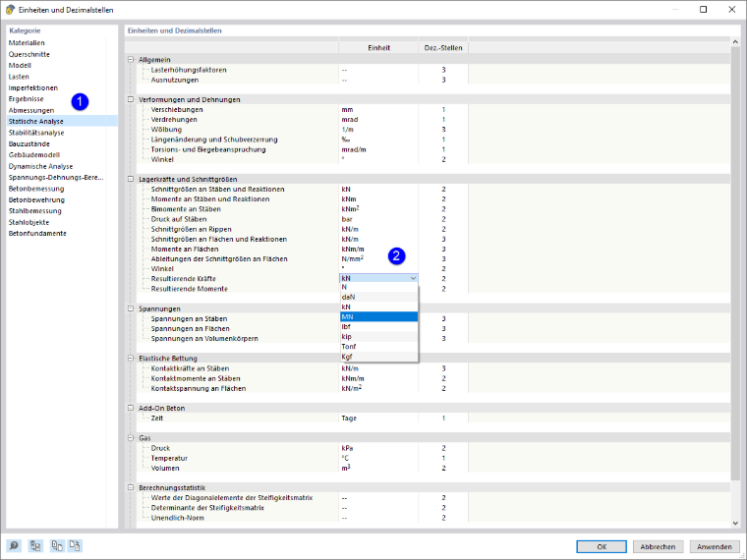Click the bar unit of Druck auf Stäben
Screen dimensions: 747x560
coord(347,219)
